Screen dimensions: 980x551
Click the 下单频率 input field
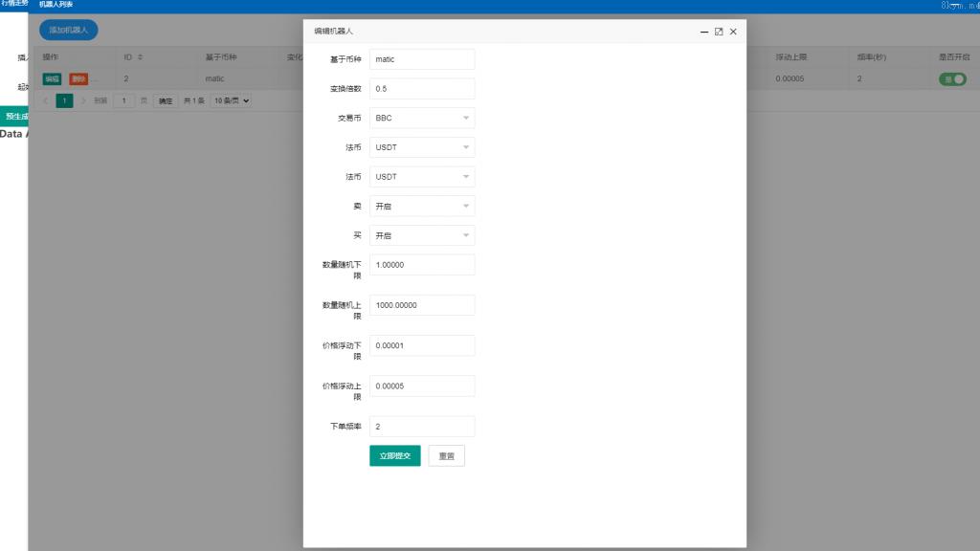coord(422,427)
